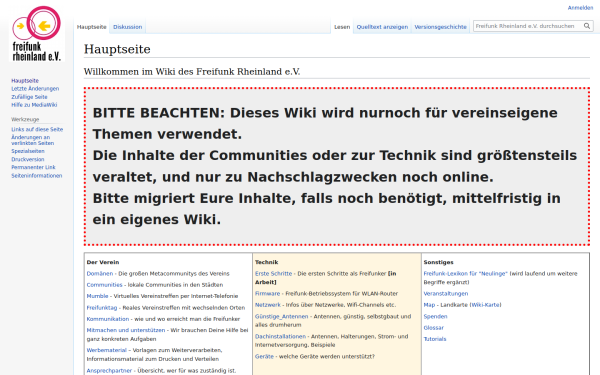Image resolution: width=600 pixels, height=375 pixels.
Task: Click the Werkzeuge sidebar heading
Action: pyautogui.click(x=25, y=119)
